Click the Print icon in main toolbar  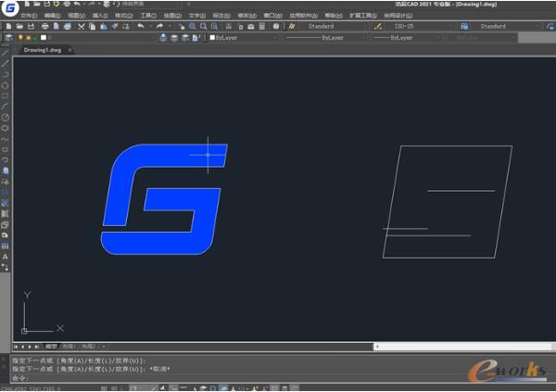pos(44,26)
